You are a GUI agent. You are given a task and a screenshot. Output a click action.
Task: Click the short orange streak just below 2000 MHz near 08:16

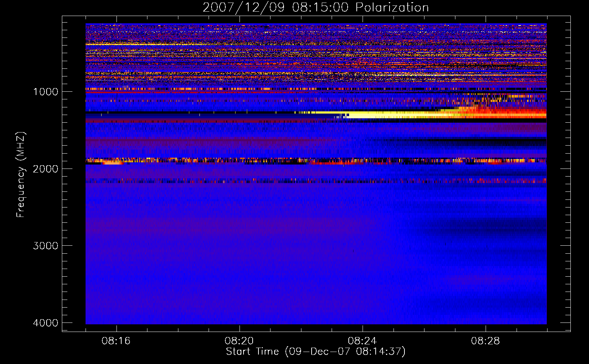click(112, 163)
